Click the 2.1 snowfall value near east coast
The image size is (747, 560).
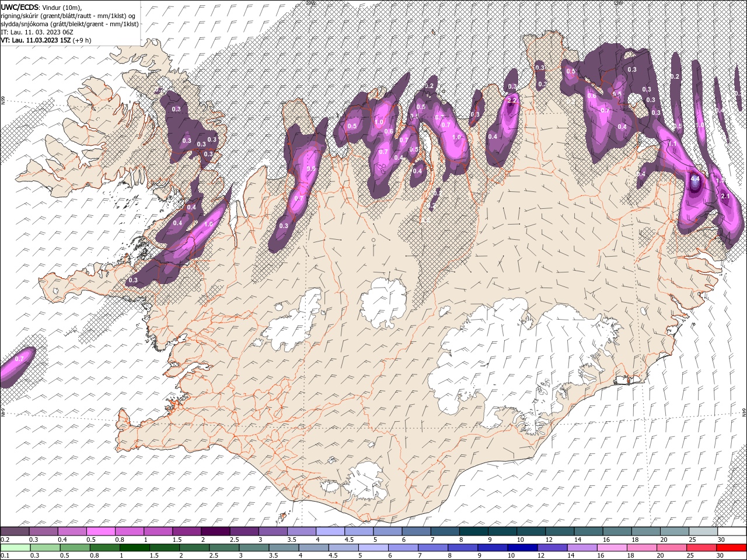click(725, 197)
